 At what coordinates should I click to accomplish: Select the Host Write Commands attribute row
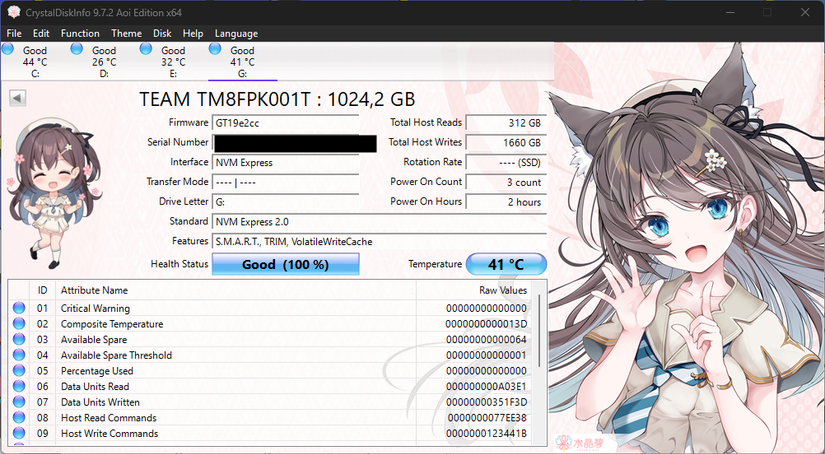270,433
